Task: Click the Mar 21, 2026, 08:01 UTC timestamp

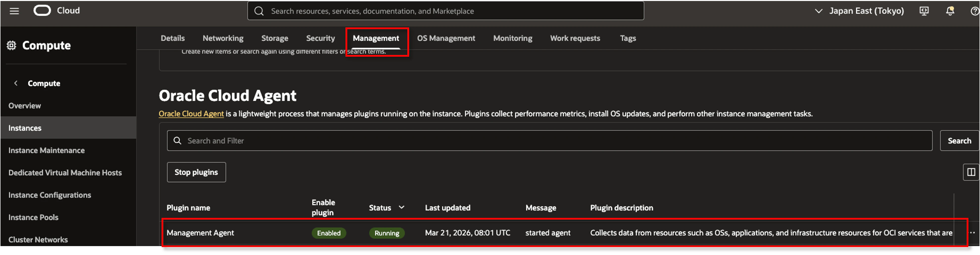Action: click(x=467, y=232)
